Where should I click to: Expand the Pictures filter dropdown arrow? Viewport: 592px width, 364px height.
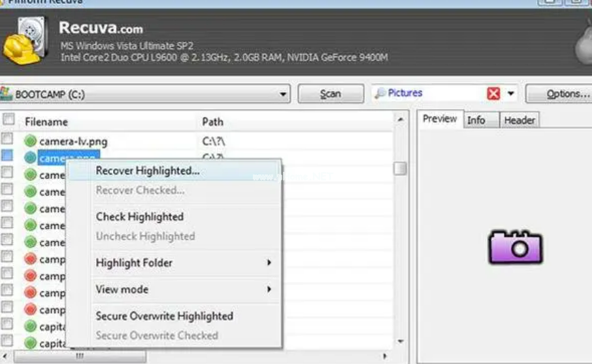(511, 94)
